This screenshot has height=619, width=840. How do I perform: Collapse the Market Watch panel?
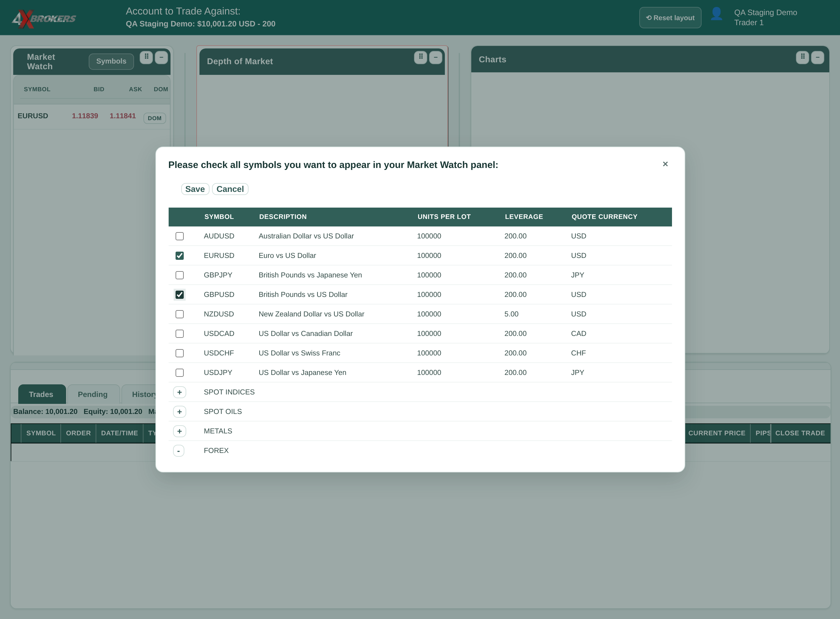point(161,57)
